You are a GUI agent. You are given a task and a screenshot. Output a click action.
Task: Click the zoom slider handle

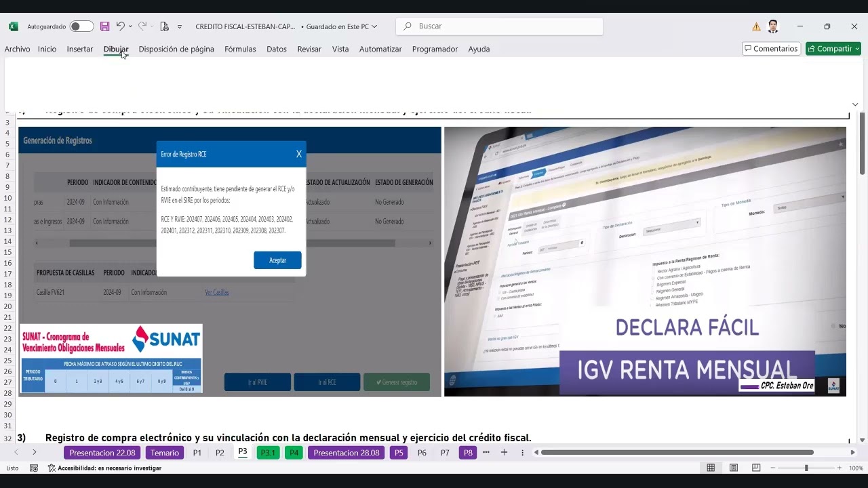806,468
